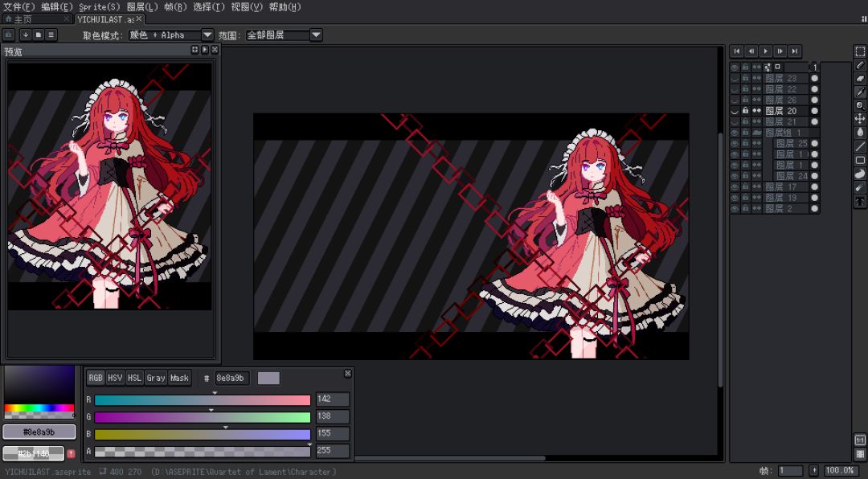This screenshot has width=868, height=479.
Task: Open the Sprite(S) menu
Action: (x=99, y=6)
